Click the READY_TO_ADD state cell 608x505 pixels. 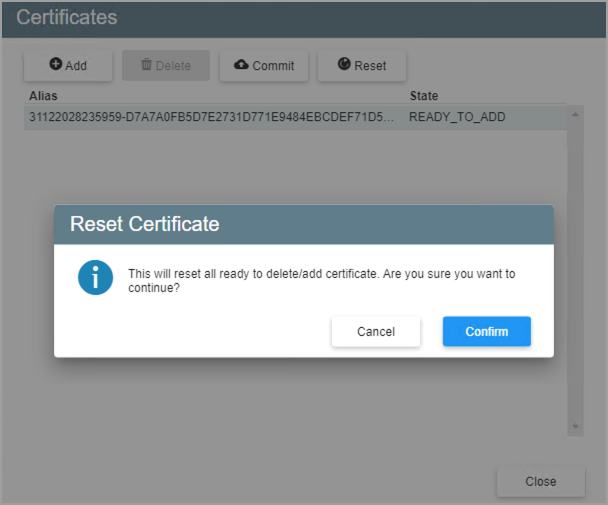[x=457, y=117]
